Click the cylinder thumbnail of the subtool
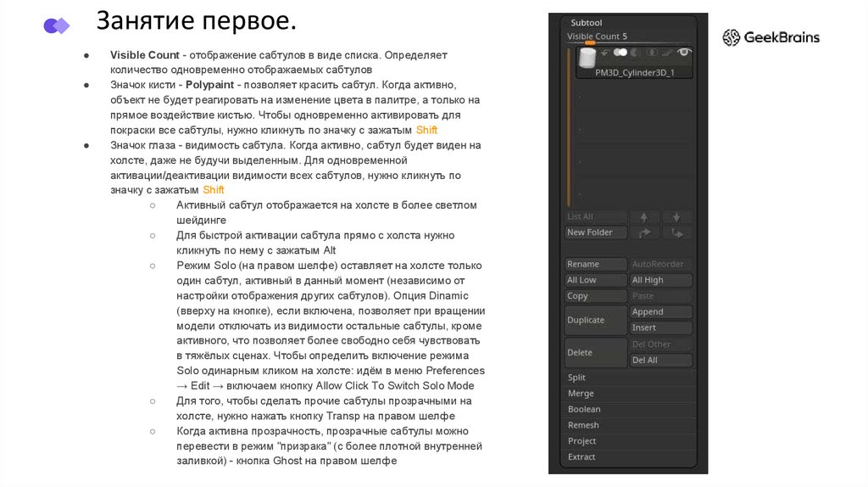Image resolution: width=868 pixels, height=487 pixels. pos(587,59)
